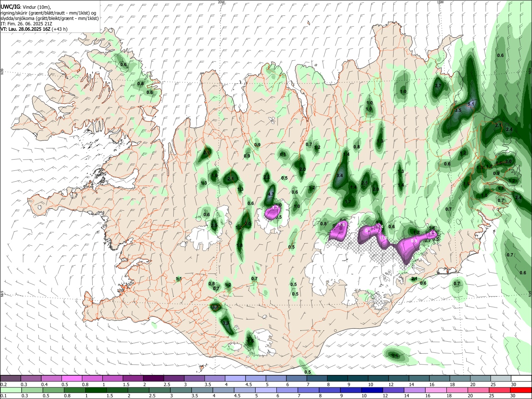532x399 pixels.
Task: Click the grey-purple 0.2 swatch in snow scale
Action: (x=10, y=379)
